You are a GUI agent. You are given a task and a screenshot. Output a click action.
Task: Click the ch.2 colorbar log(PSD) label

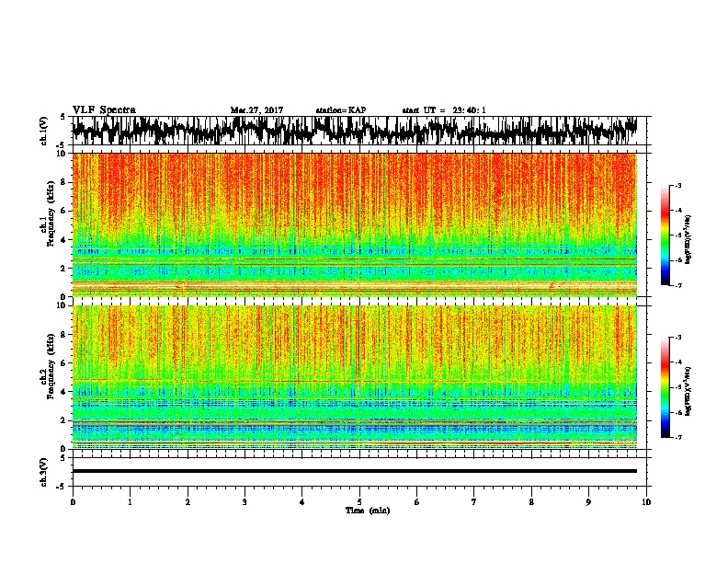[688, 391]
